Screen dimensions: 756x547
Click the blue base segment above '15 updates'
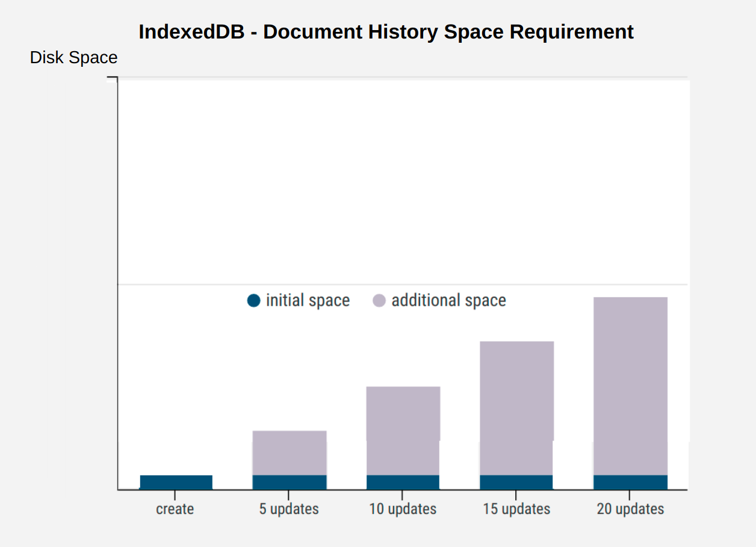[x=516, y=482]
